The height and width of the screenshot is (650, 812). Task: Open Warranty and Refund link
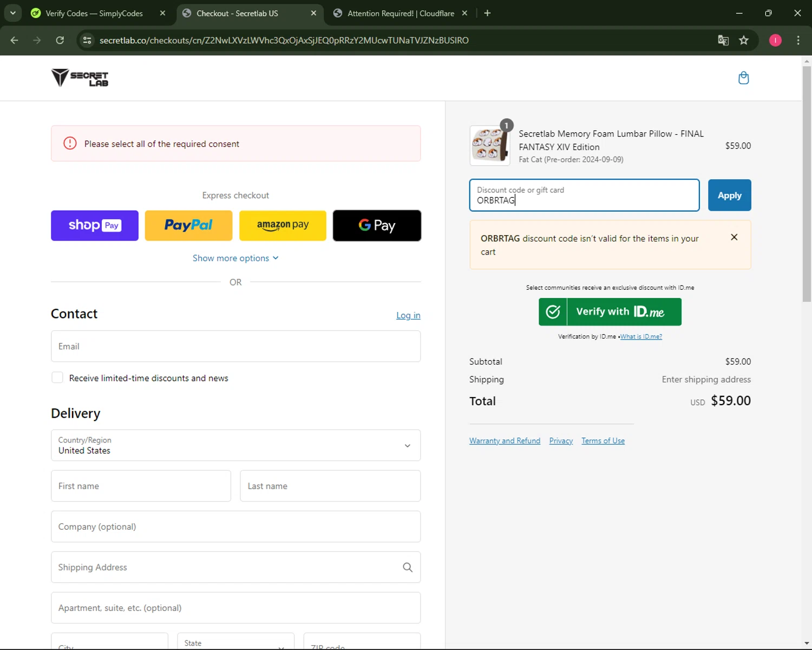(505, 441)
